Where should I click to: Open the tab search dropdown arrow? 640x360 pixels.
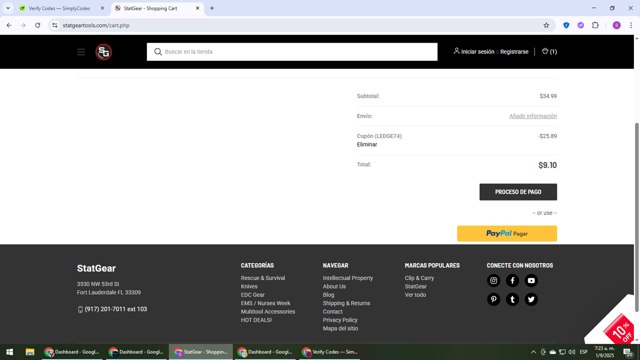(x=8, y=8)
